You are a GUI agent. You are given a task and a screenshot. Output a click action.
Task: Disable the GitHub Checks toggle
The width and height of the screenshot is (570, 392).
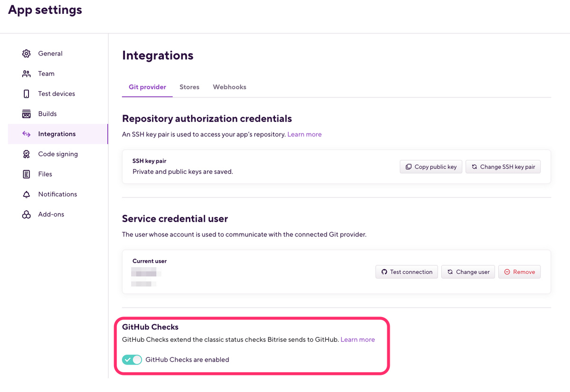click(132, 360)
